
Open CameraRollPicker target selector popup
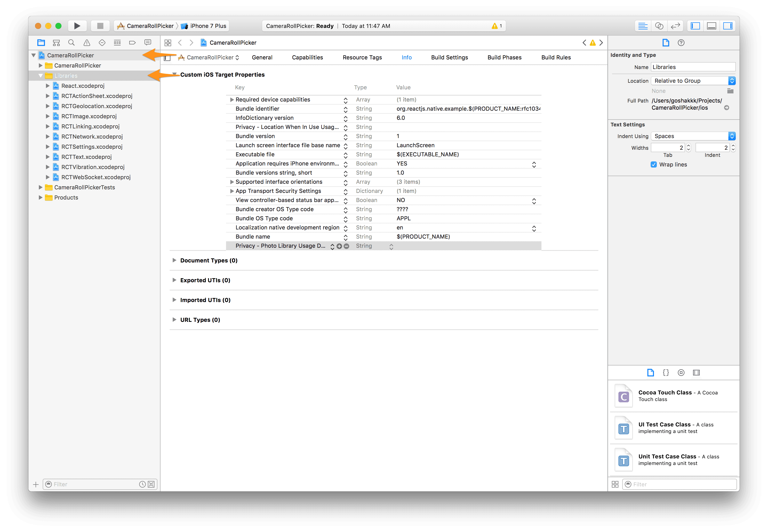coord(209,57)
